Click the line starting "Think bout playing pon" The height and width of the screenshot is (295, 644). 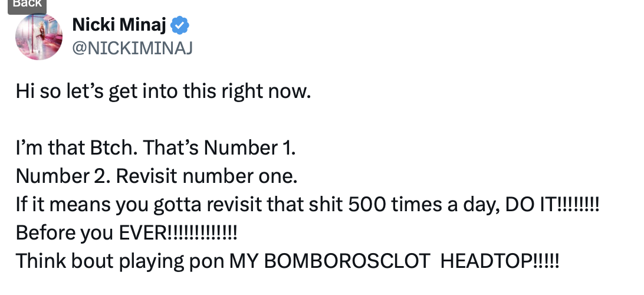tap(288, 261)
